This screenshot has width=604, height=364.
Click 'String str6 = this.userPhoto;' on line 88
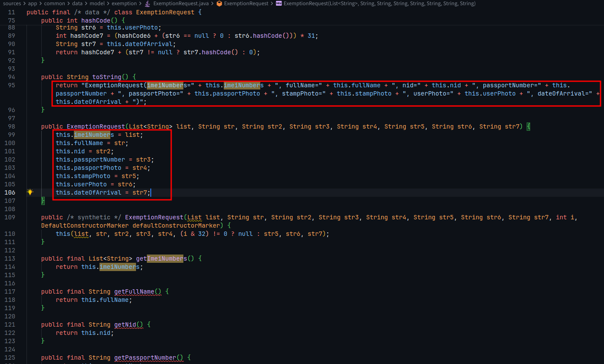point(109,27)
